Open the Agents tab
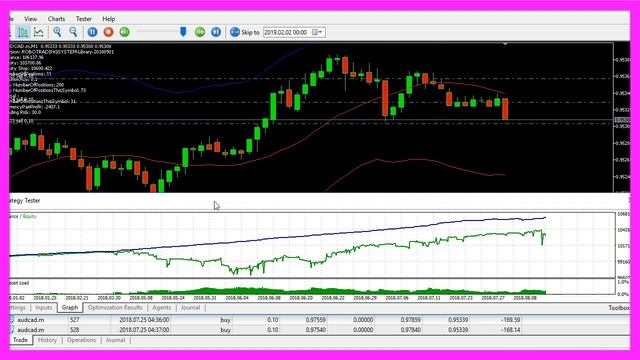This screenshot has height=360, width=640. point(162,308)
